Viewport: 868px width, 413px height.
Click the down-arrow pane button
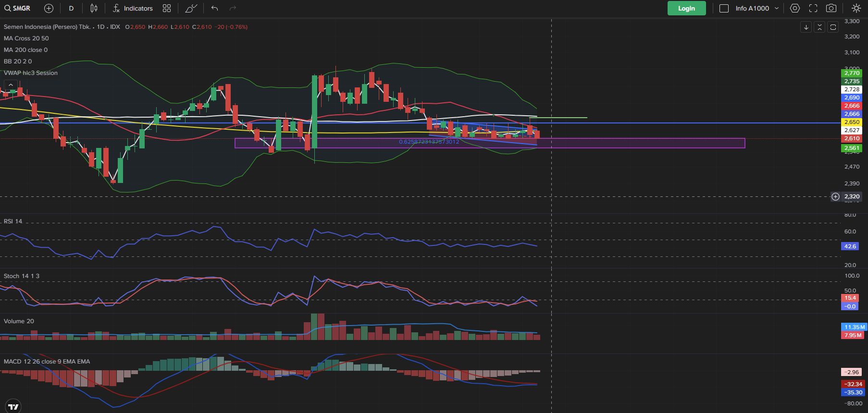(x=806, y=27)
